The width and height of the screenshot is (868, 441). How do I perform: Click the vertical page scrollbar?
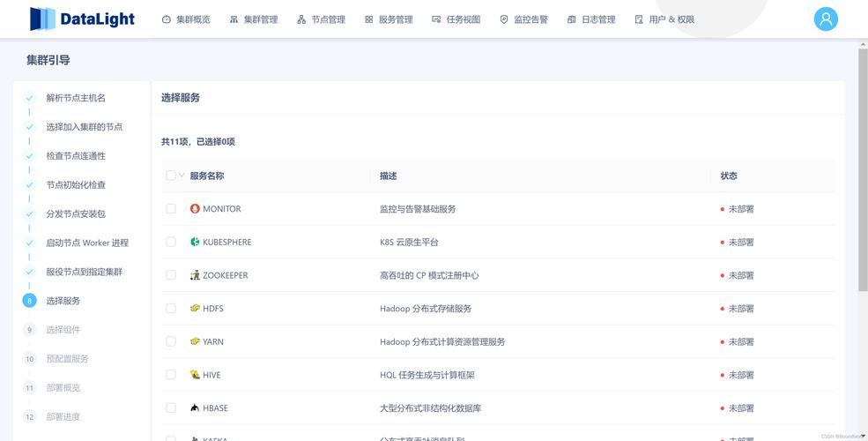863,169
